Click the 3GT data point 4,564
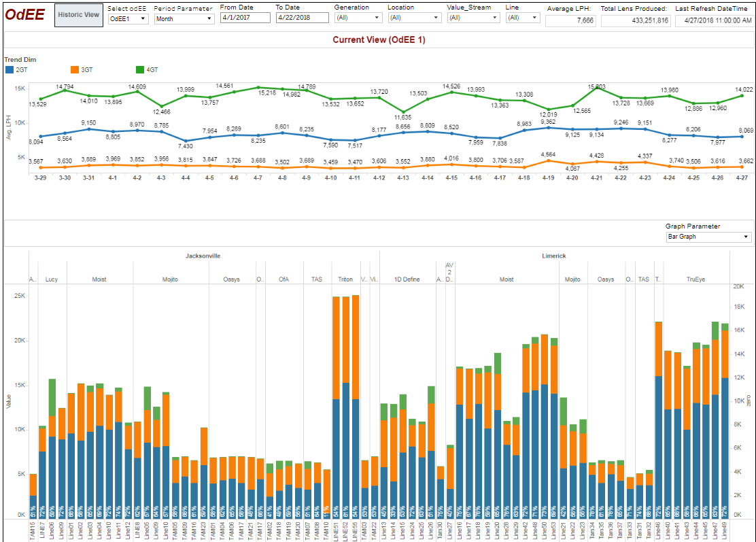 pos(548,161)
